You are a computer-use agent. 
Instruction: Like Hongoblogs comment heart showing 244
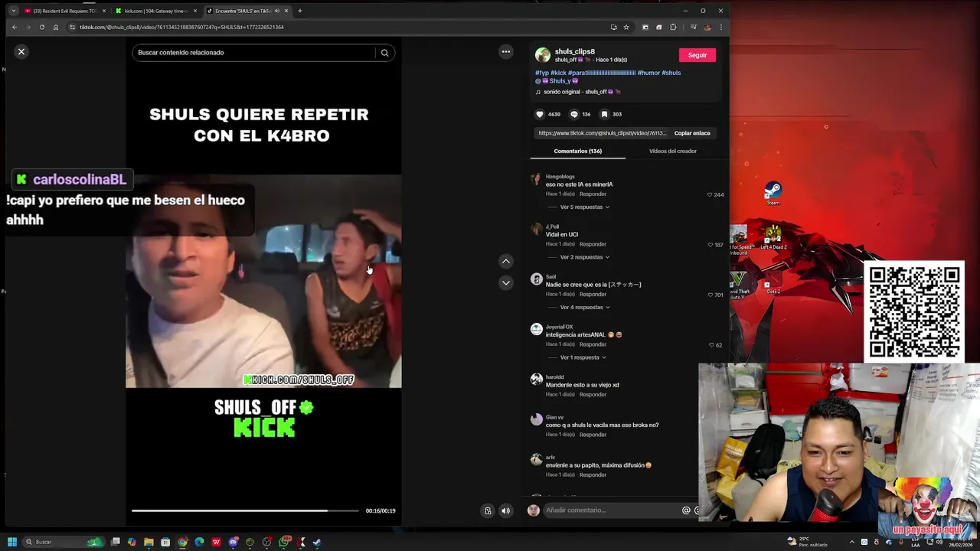coord(710,194)
